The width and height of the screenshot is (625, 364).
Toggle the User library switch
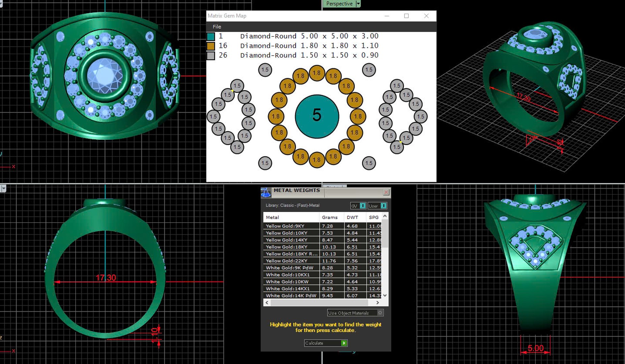(x=384, y=206)
